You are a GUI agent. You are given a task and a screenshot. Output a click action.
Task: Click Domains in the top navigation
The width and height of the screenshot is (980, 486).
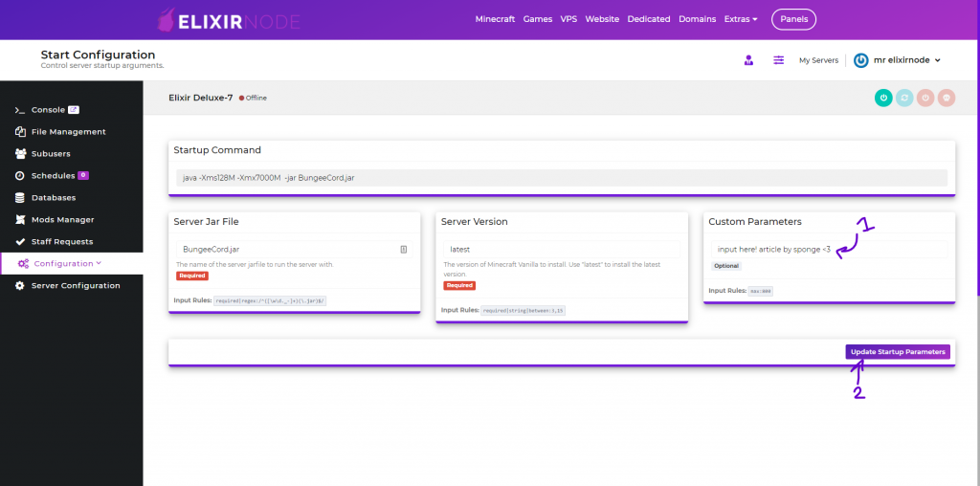coord(698,19)
